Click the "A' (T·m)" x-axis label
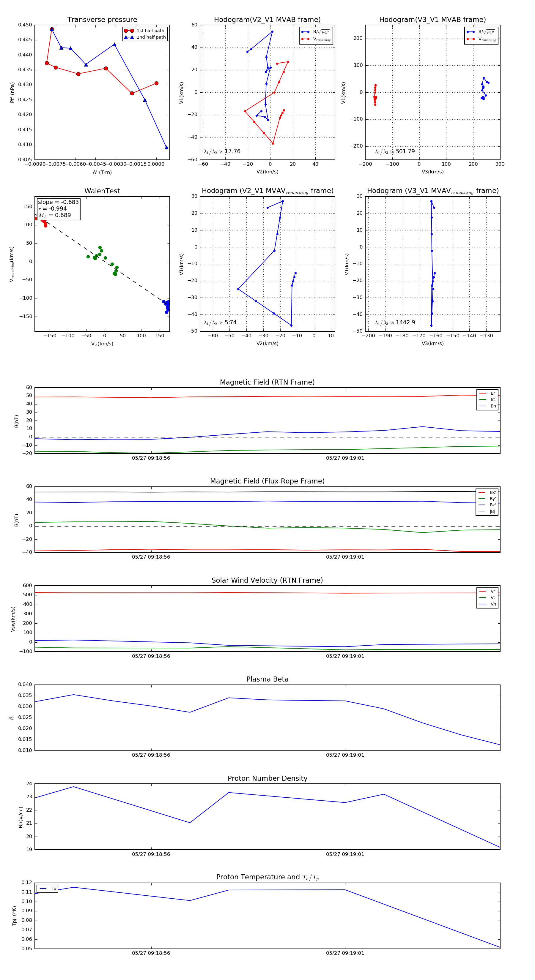The width and height of the screenshot is (535, 980). click(102, 172)
